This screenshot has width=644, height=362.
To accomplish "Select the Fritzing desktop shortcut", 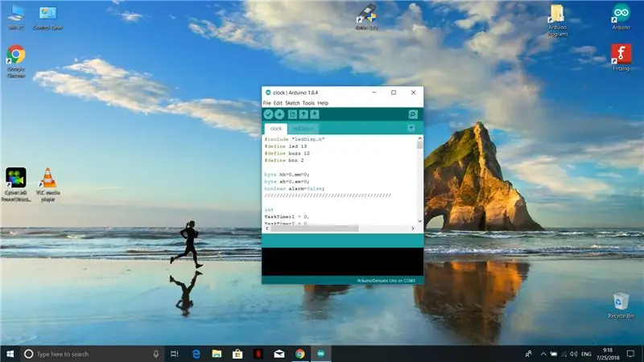I will click(621, 57).
